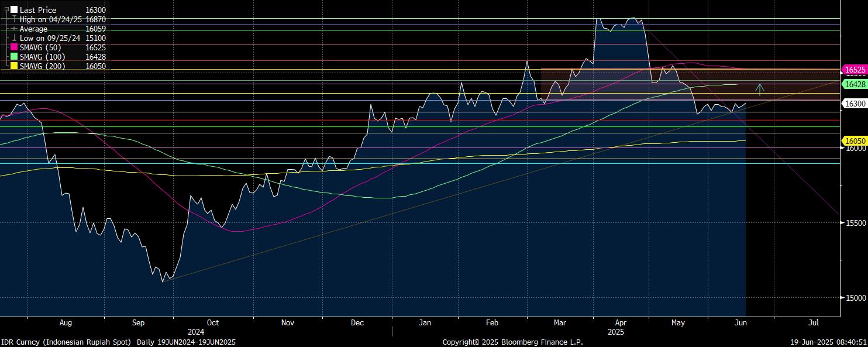Click the white Last Price color swatch
This screenshot has width=868, height=347.
14,10
